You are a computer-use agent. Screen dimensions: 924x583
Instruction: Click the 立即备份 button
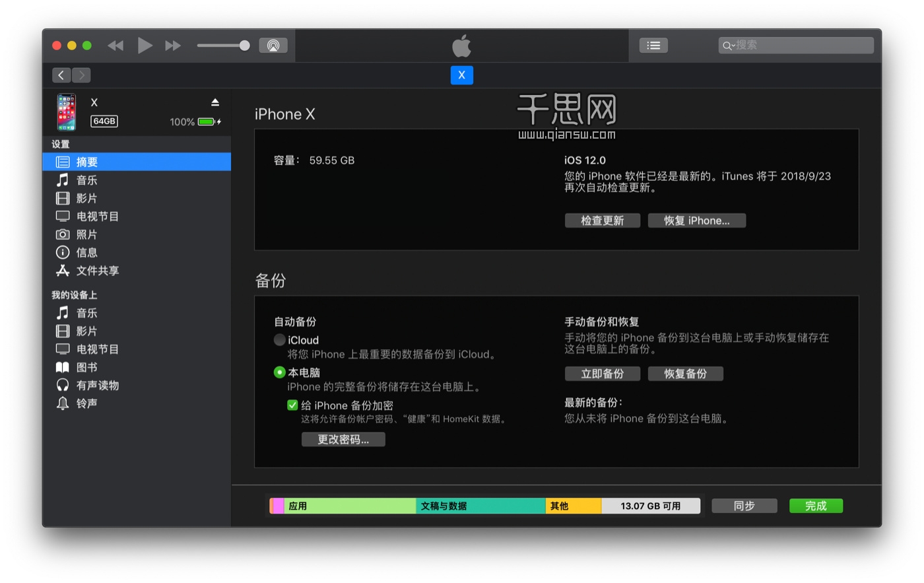[x=603, y=374]
